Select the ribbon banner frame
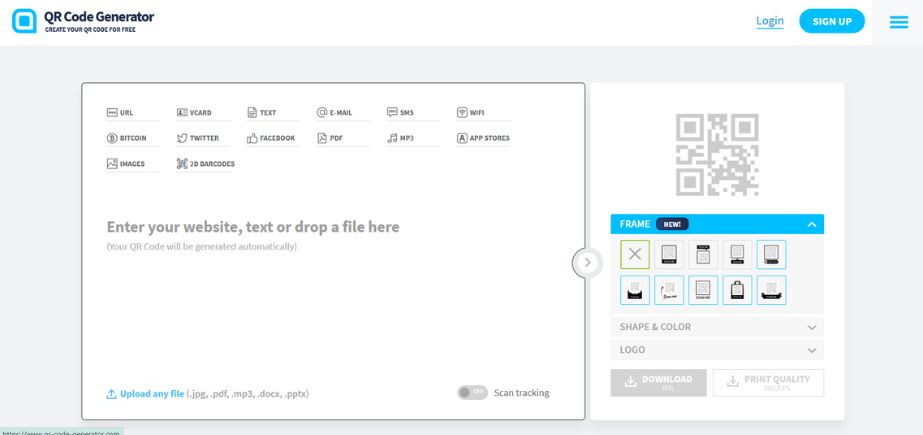Screen dimensions: 923x435 771,290
